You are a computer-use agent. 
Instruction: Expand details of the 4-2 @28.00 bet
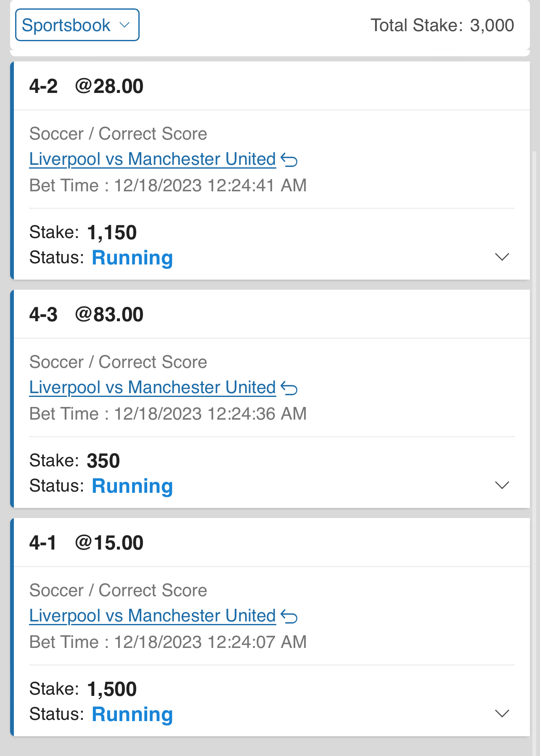(x=502, y=257)
